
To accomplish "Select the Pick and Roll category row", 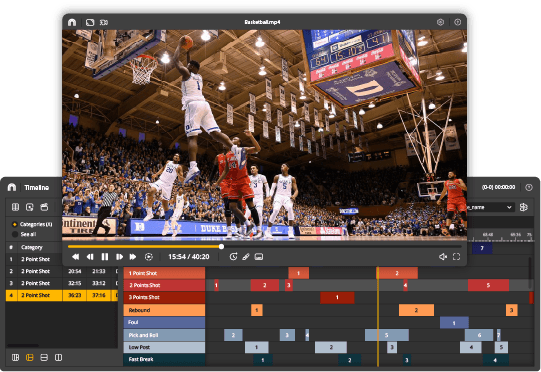I will (x=164, y=335).
